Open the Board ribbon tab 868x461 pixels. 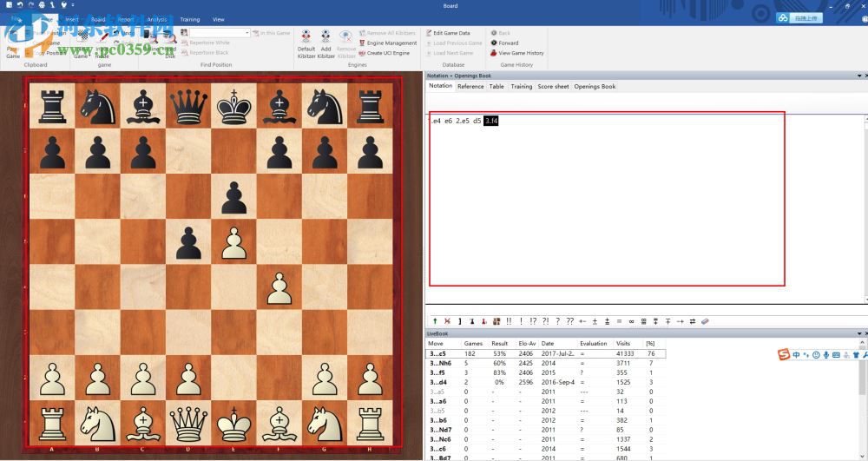click(x=98, y=19)
